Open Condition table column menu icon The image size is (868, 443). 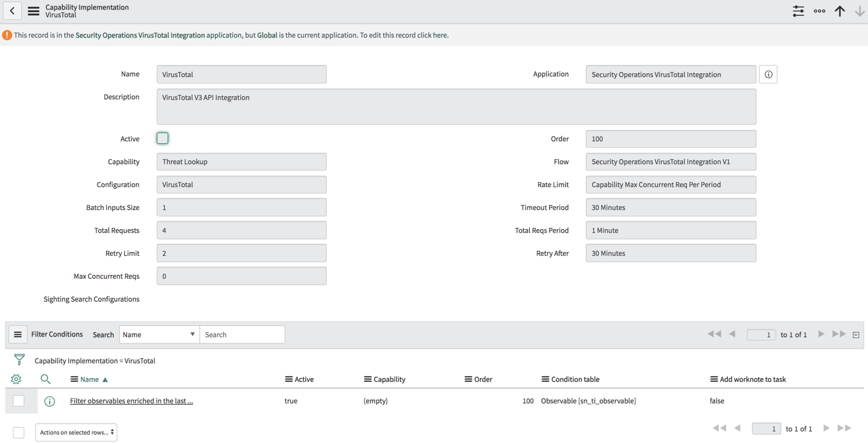click(545, 379)
